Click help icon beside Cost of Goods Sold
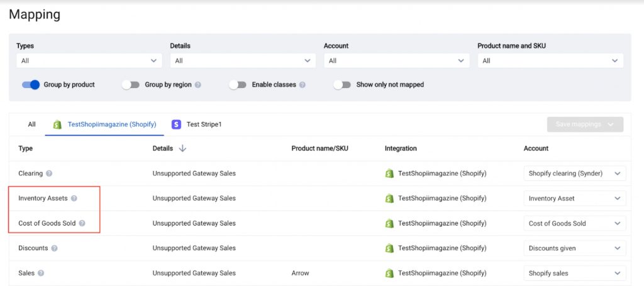Screen dimensions: 644x286 click(x=82, y=223)
